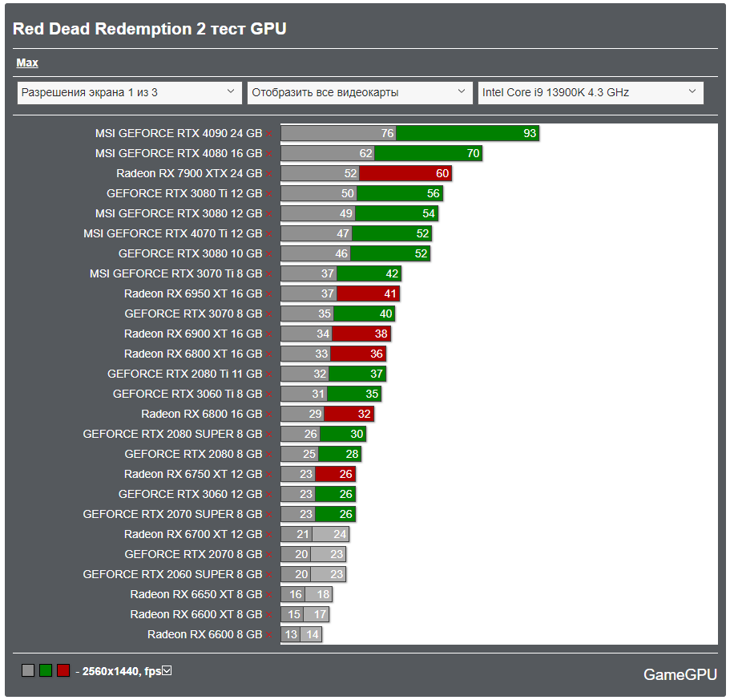Open the Intel Core i9 13900K processor dropdown
This screenshot has width=730, height=700.
[591, 93]
